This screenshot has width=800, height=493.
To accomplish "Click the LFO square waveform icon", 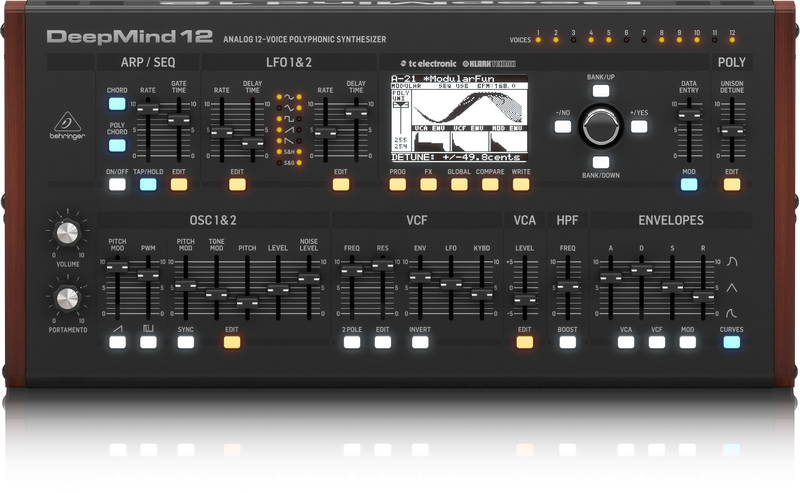I will (x=289, y=118).
